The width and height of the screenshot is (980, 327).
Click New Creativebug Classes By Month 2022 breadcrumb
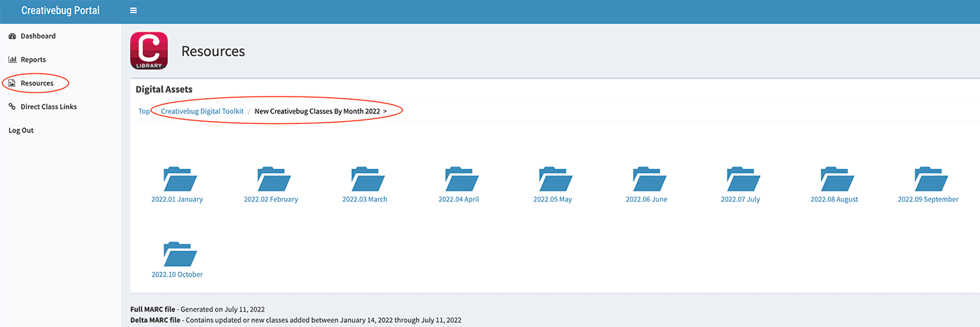pos(317,111)
